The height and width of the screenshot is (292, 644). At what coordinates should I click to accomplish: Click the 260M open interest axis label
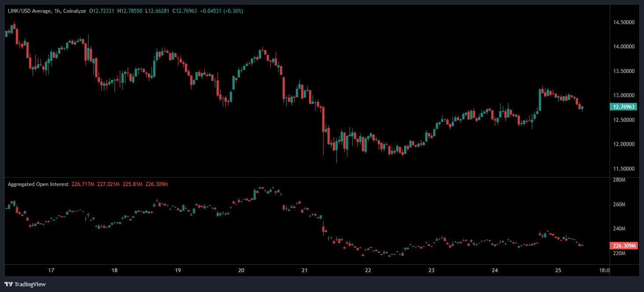(x=619, y=204)
